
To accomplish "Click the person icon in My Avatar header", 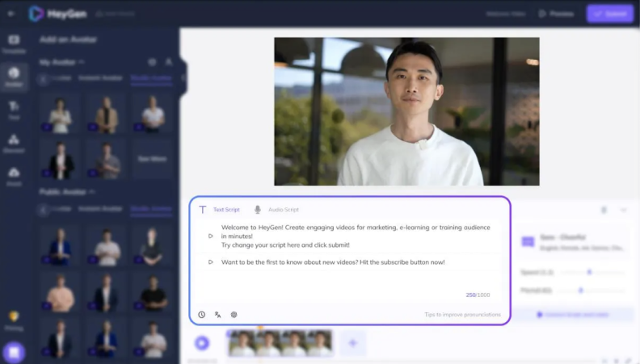I will click(x=169, y=62).
